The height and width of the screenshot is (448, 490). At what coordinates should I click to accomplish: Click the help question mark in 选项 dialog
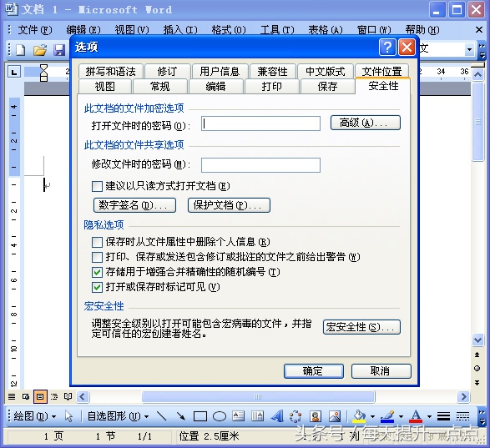click(387, 48)
